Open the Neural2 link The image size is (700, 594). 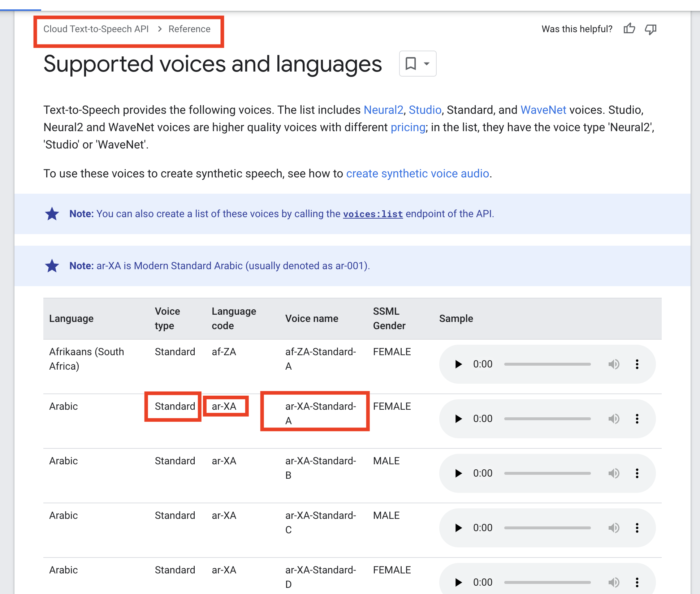click(x=384, y=110)
